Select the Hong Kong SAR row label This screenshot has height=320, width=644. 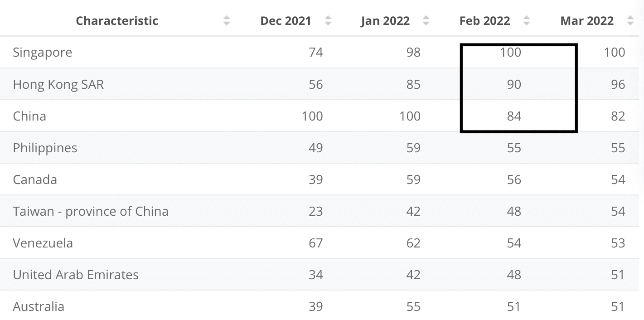[x=58, y=84]
